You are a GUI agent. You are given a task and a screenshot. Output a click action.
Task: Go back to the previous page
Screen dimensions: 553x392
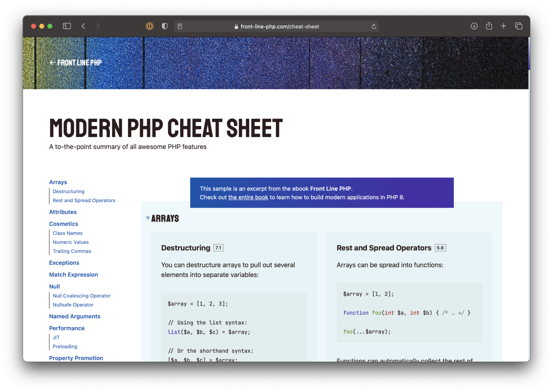[x=83, y=26]
